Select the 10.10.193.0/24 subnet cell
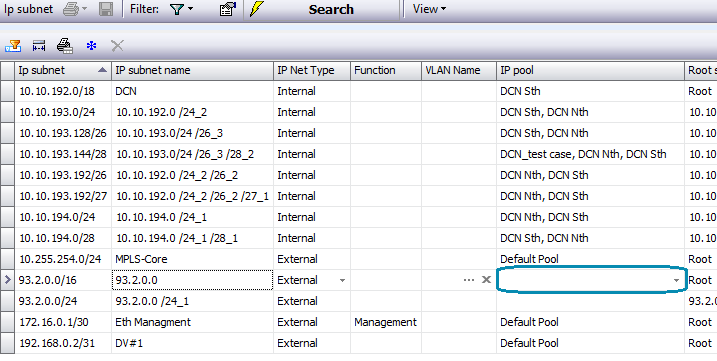This screenshot has height=361, width=717. 63,112
